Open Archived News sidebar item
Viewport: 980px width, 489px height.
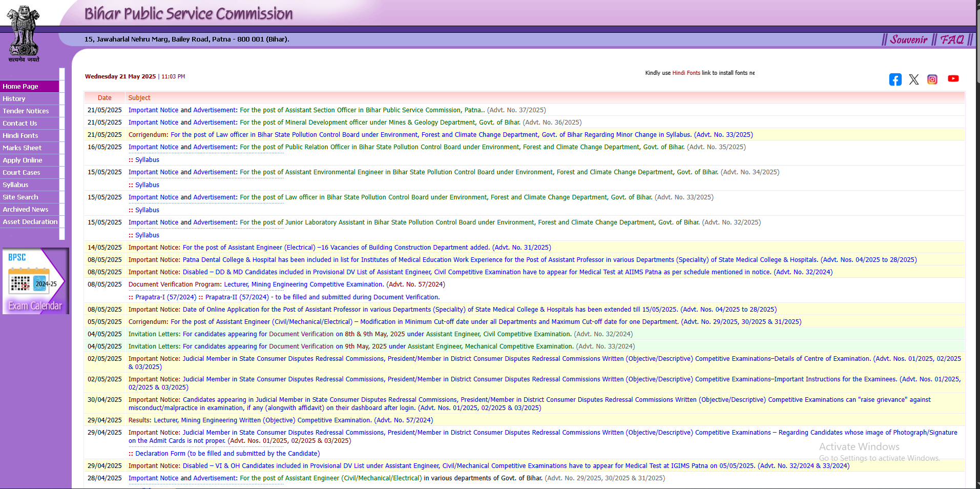click(x=26, y=210)
